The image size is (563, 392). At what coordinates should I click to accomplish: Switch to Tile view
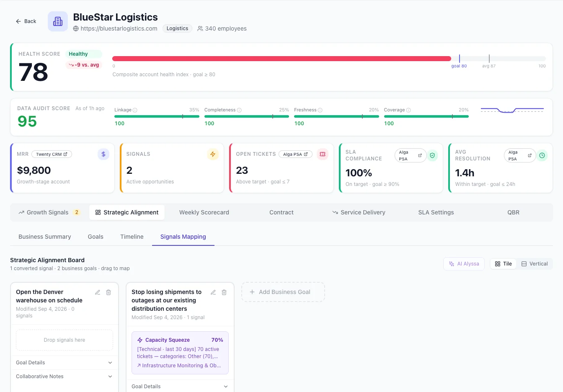tap(503, 264)
